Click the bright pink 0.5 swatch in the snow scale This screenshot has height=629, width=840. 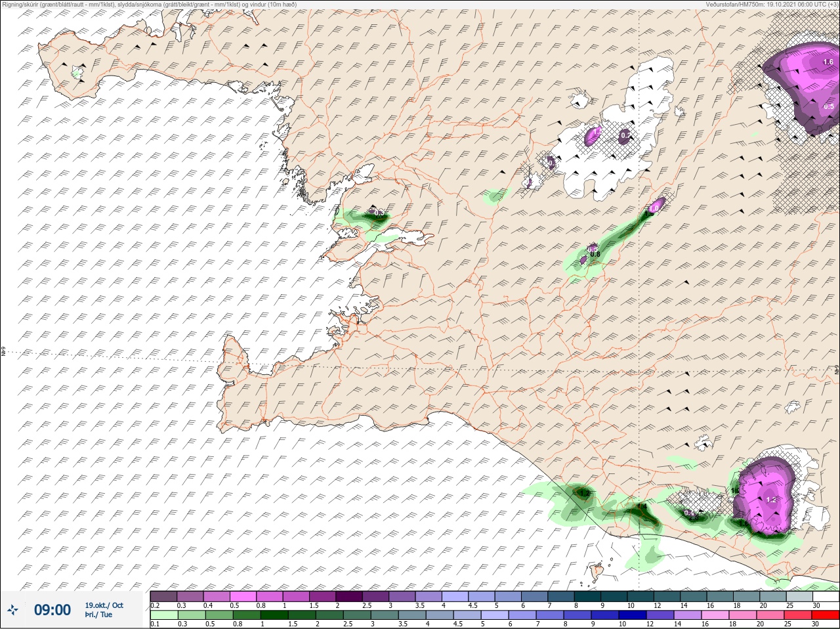(x=243, y=596)
